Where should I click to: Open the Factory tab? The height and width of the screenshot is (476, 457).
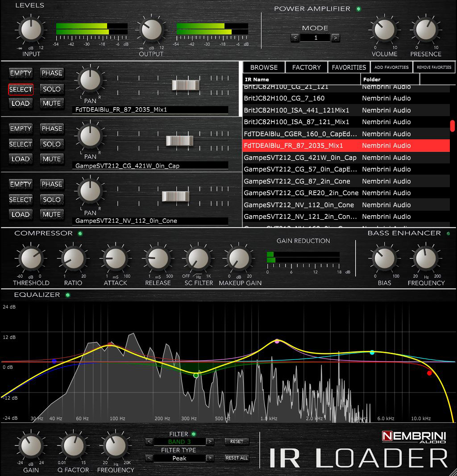tap(306, 67)
